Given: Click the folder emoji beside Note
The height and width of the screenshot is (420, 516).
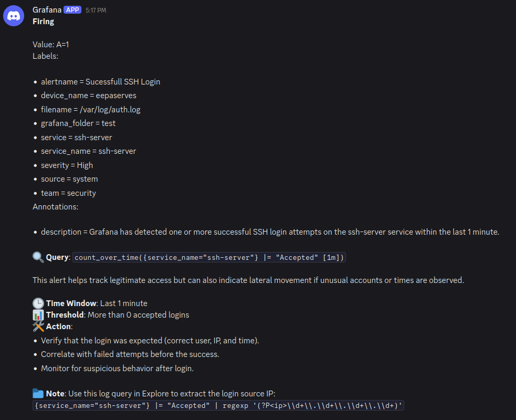Looking at the screenshot, I should coord(38,393).
